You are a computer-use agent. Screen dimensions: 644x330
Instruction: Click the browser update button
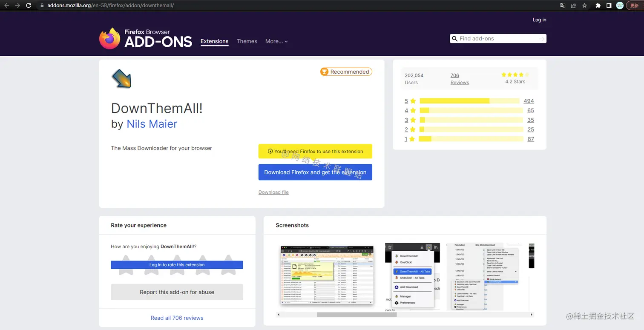[x=634, y=6]
